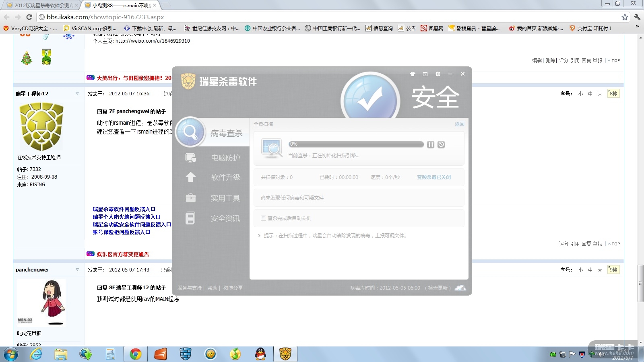644x362 pixels.
Task: Set font size to 大 on 8楼 post
Action: 600,94
